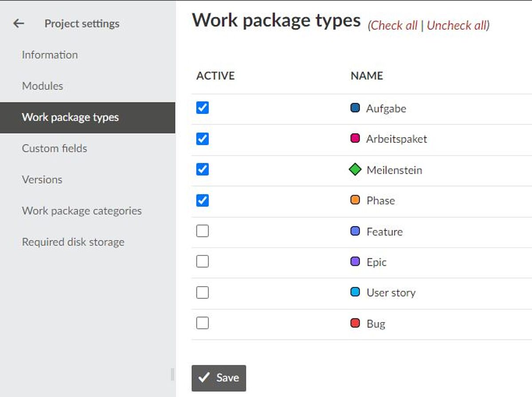
Task: Uncheck the Phase active checkbox
Action: pos(203,200)
